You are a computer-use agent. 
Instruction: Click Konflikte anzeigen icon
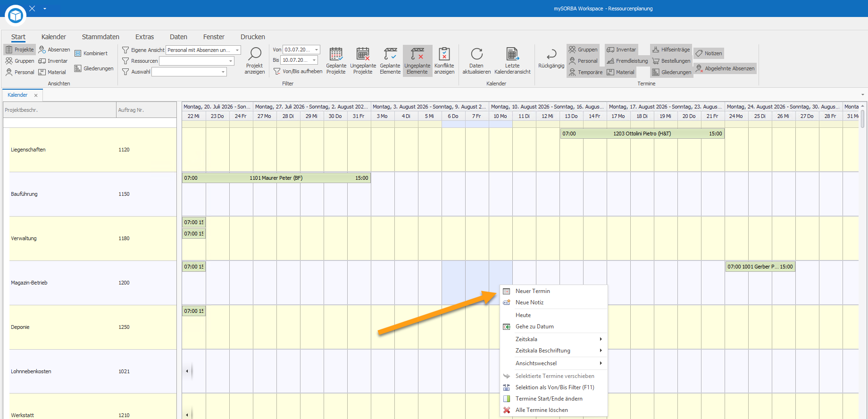point(444,54)
